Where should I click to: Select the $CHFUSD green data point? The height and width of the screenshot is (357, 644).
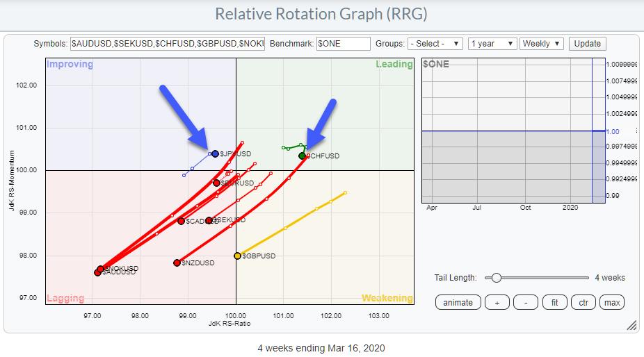tap(303, 156)
